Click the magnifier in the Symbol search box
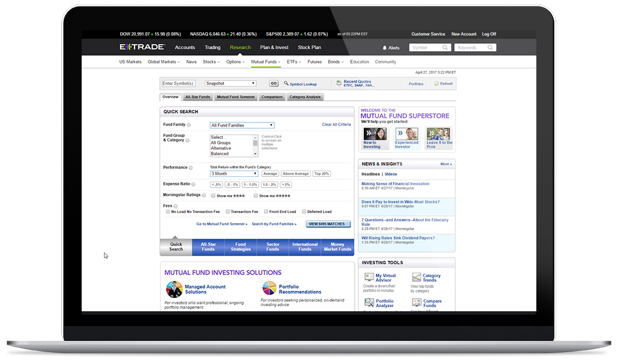Viewport: 618px width, 364px height. pos(445,47)
